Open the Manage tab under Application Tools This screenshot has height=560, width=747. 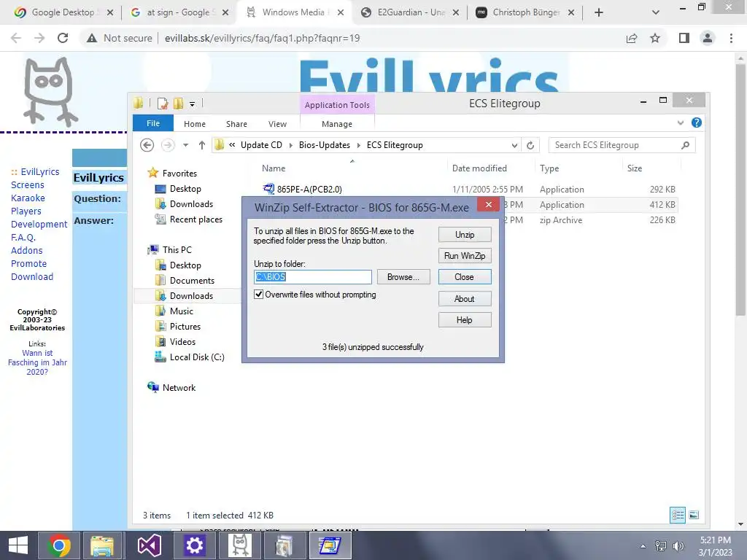[337, 124]
